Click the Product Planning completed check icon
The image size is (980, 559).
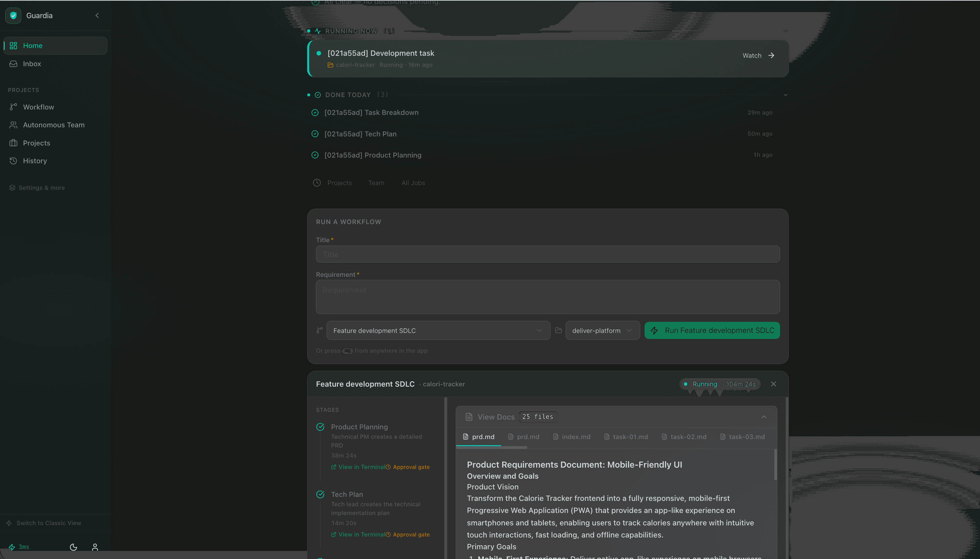click(315, 155)
